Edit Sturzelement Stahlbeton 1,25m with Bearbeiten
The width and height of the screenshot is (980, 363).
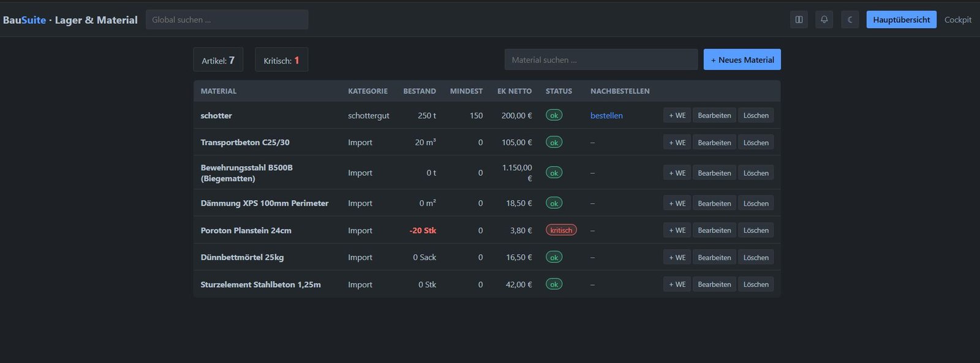pyautogui.click(x=715, y=285)
